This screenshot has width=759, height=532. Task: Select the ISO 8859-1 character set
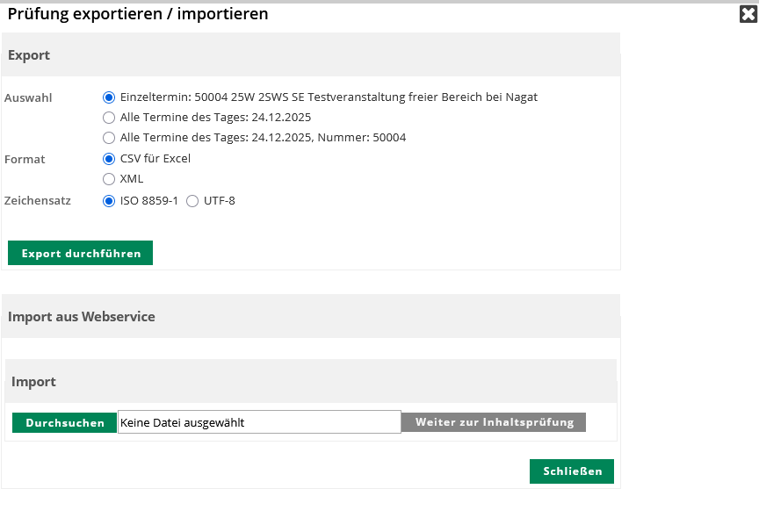coord(109,201)
